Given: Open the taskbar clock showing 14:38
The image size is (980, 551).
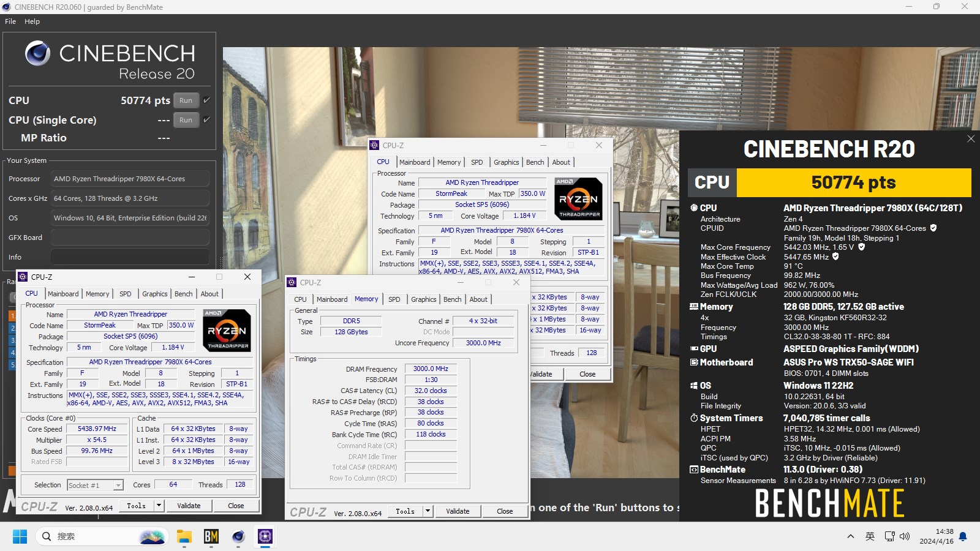Looking at the screenshot, I should (937, 536).
